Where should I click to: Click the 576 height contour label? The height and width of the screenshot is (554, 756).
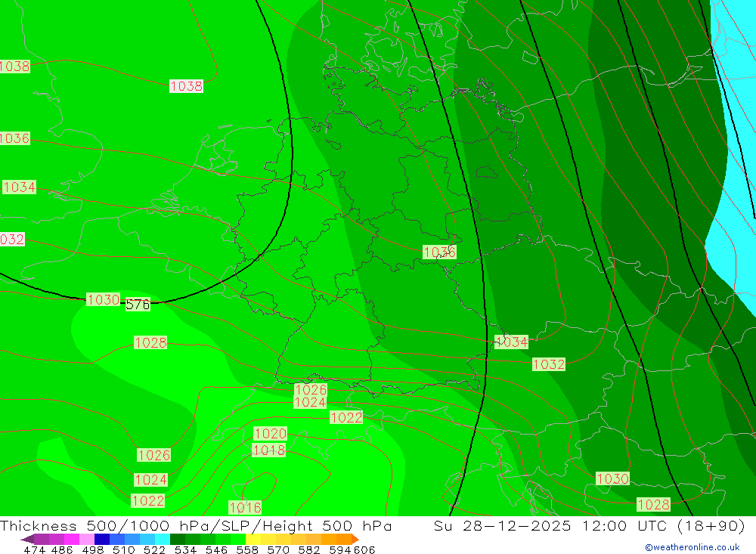point(138,305)
